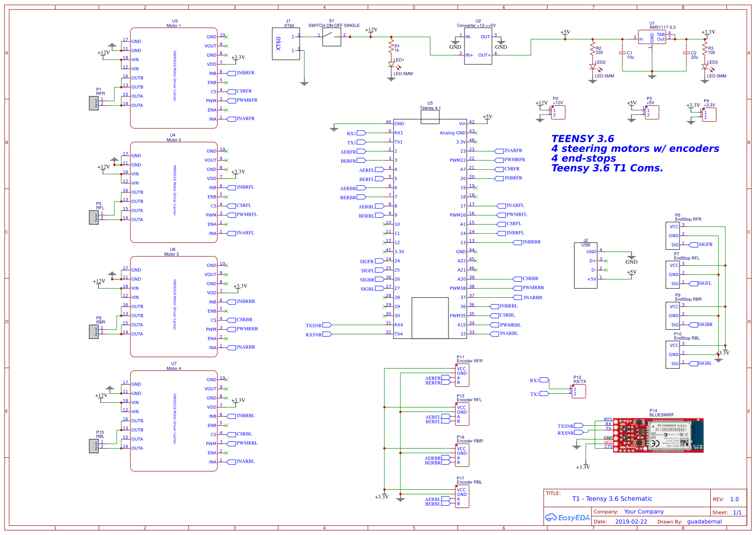Click the date "2019-02-22" in title block
Viewport: 756px width, 535px height.
632,521
